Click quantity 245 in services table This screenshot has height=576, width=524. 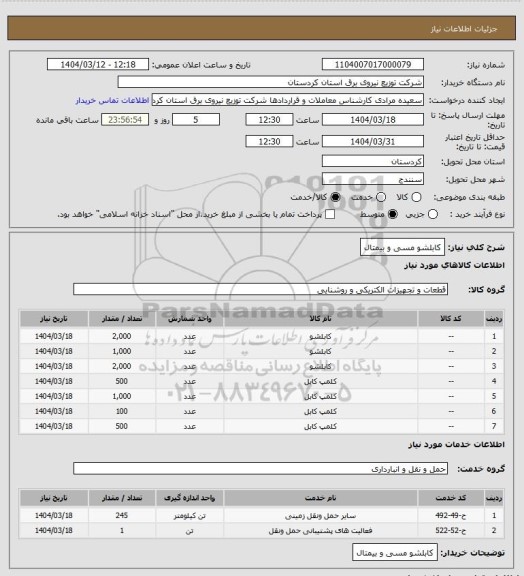pos(122,515)
